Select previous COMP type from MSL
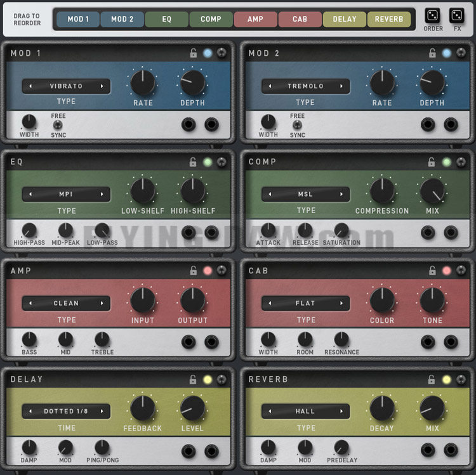 tap(270, 194)
